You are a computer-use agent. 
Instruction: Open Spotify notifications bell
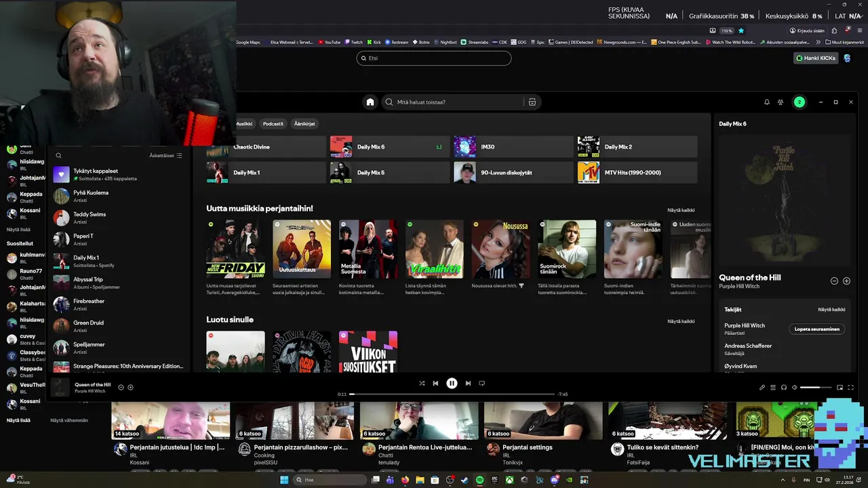(767, 102)
